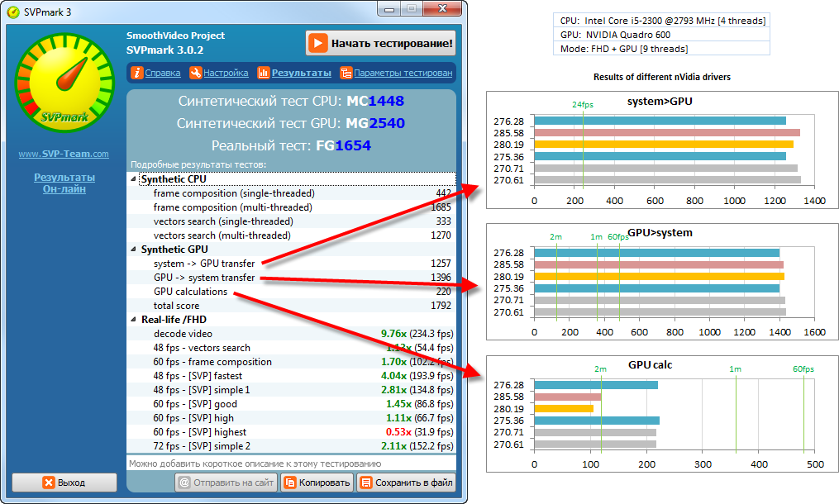Viewport: 839px width, 504px height.
Task: Click the orange play icon to start testing
Action: (318, 43)
